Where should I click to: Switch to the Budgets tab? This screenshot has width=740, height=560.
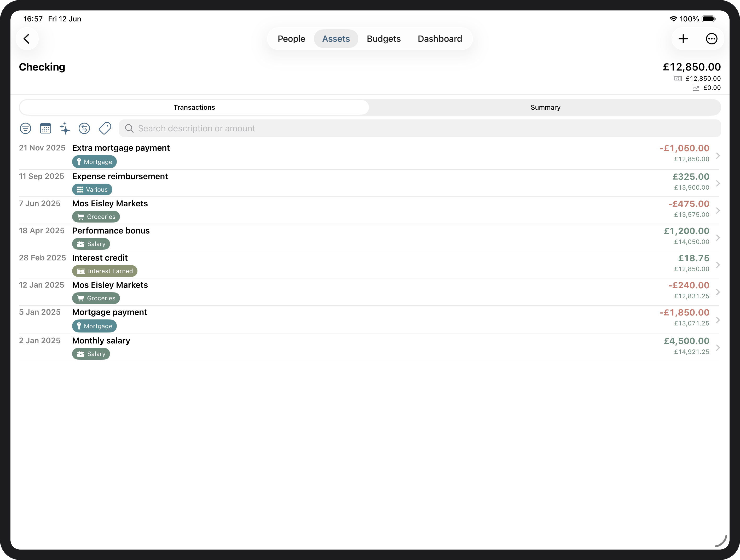click(384, 39)
